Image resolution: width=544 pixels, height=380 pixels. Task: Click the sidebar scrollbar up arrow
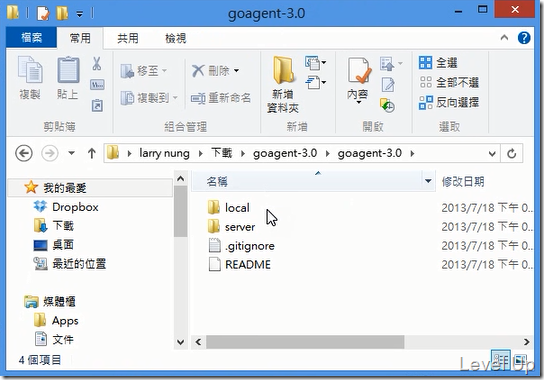[180, 178]
